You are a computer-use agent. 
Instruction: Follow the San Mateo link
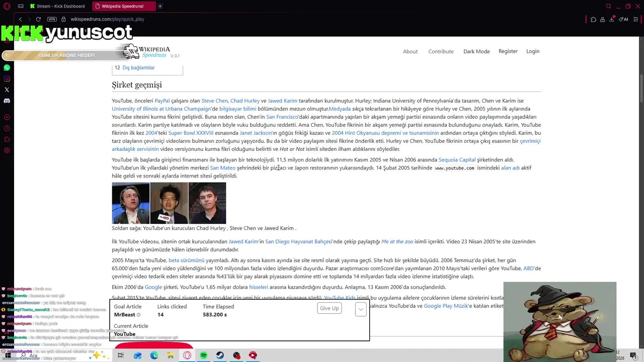pos(222,168)
